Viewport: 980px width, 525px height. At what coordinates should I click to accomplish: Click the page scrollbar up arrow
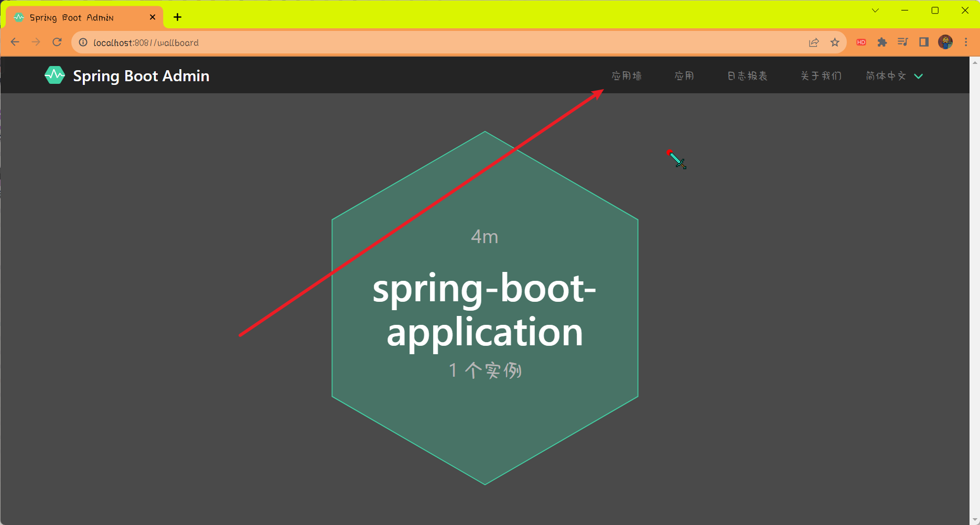pos(975,62)
